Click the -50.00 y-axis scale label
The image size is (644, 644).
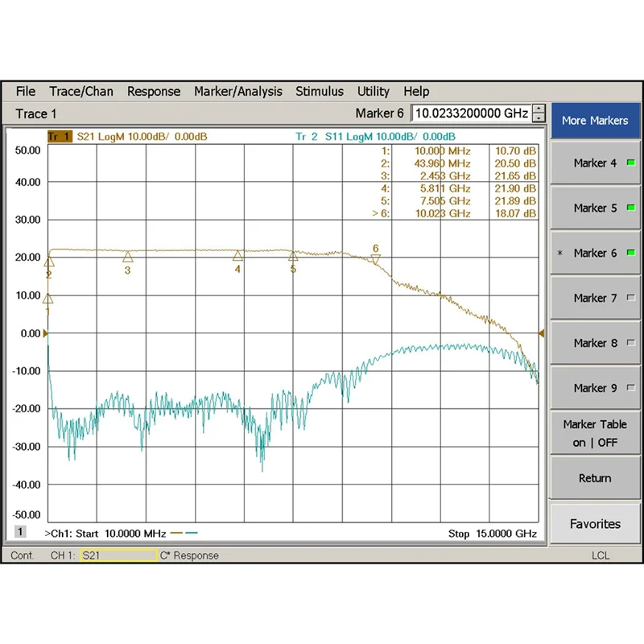27,515
